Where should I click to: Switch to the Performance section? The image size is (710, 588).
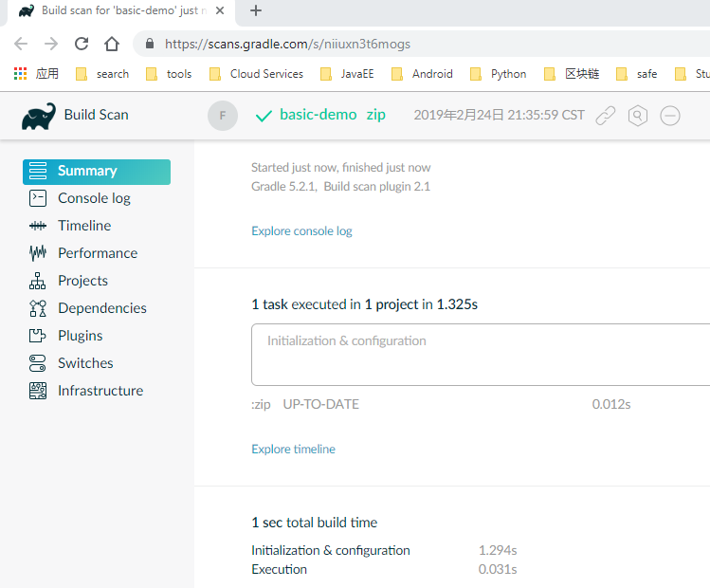[x=97, y=253]
